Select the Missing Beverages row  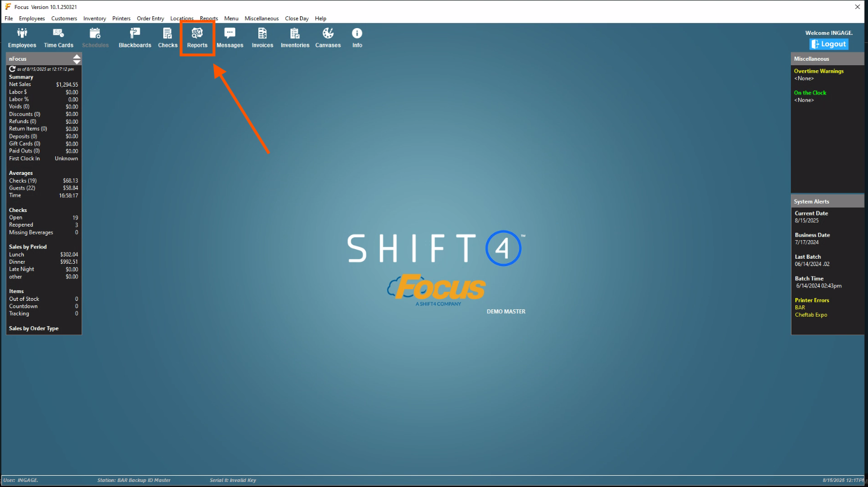[43, 232]
